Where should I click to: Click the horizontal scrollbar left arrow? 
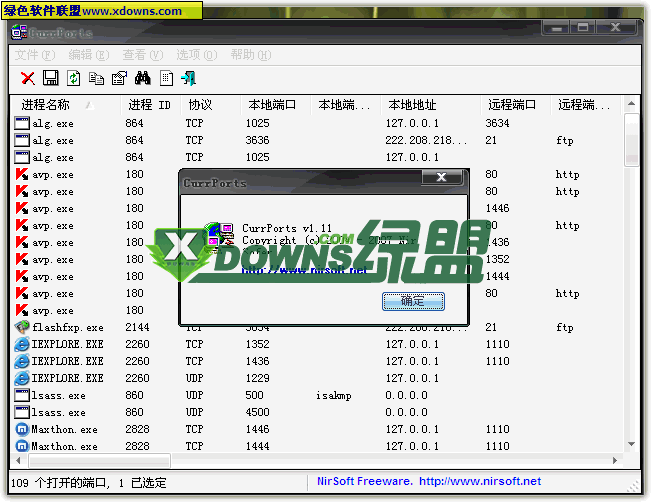point(18,460)
